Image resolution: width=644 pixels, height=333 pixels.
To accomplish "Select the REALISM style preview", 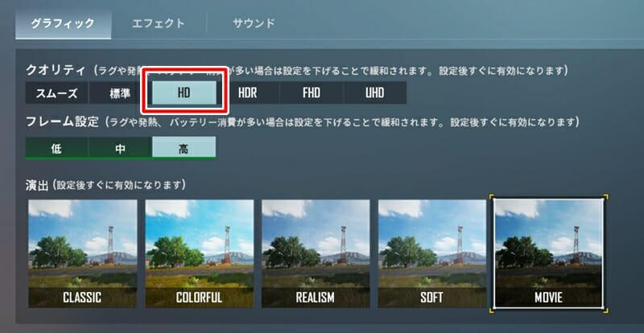I will point(316,253).
